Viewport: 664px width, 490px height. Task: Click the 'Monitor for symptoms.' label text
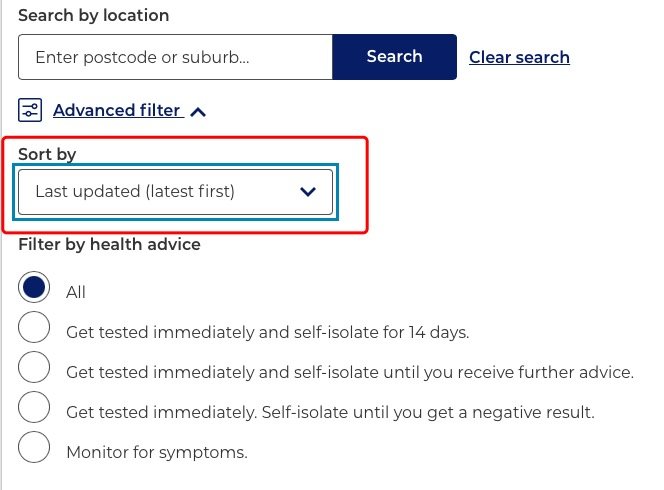[x=157, y=452]
